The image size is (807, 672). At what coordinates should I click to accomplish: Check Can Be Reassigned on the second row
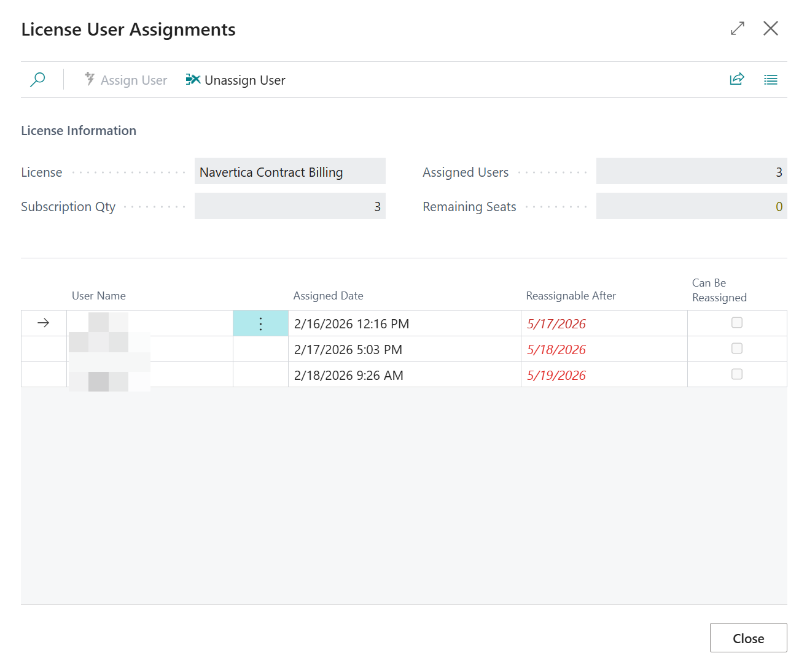click(x=736, y=348)
